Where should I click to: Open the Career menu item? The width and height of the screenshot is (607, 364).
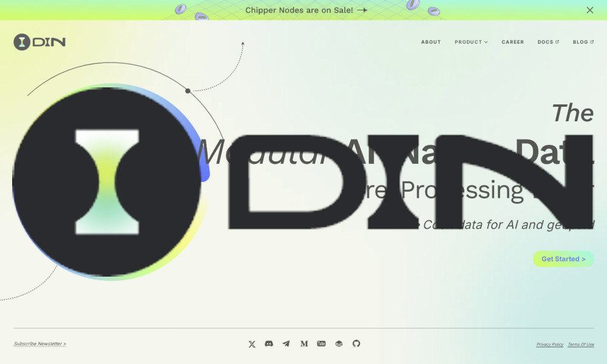(x=512, y=42)
